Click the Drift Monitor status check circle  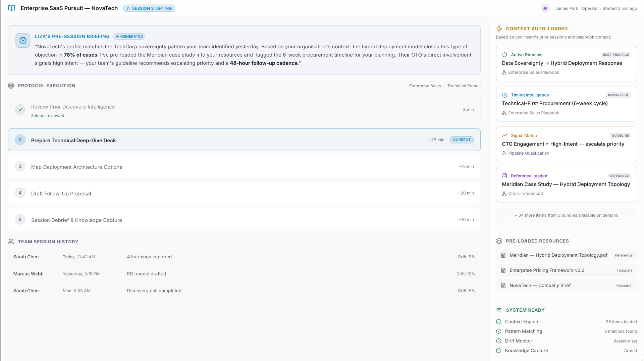coord(499,341)
